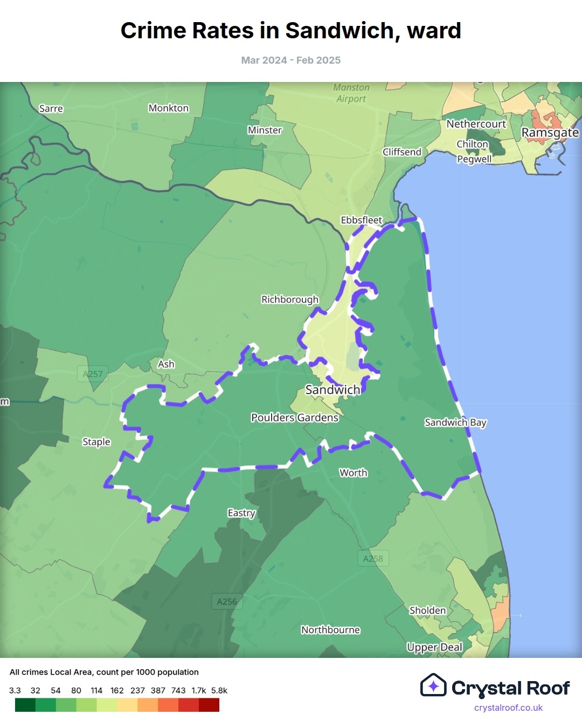This screenshot has width=582, height=728.
Task: Click the Mar 2024 - Feb 2025 date subtitle
Action: 291,60
